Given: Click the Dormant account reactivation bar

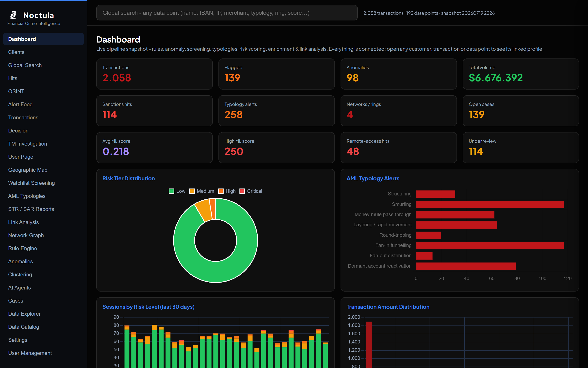Looking at the screenshot, I should pos(466,266).
